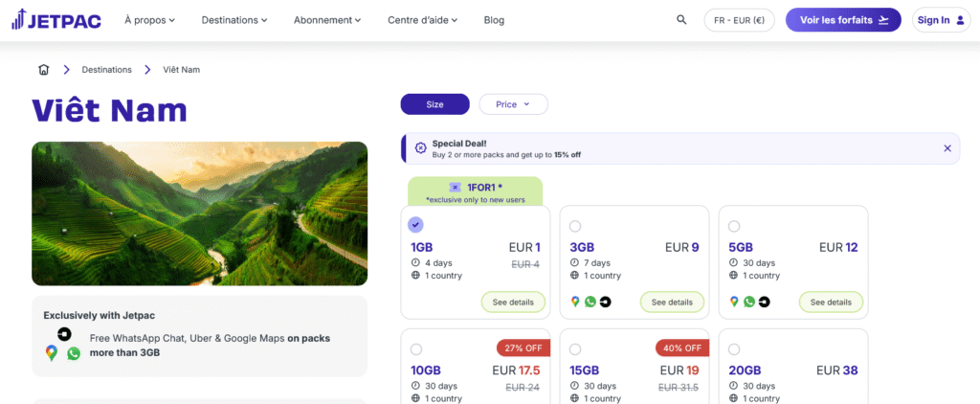Click Google Maps icon on 5GB card
The image size is (980, 404).
(734, 303)
